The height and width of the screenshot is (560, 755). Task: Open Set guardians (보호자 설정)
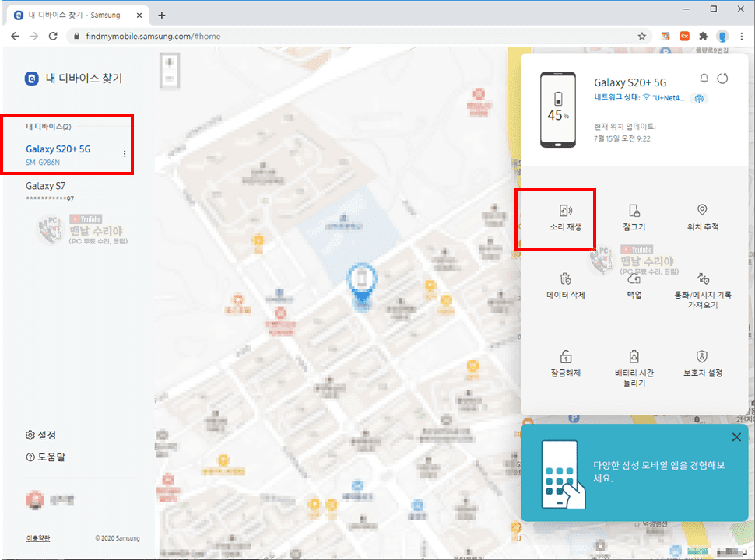(x=703, y=364)
